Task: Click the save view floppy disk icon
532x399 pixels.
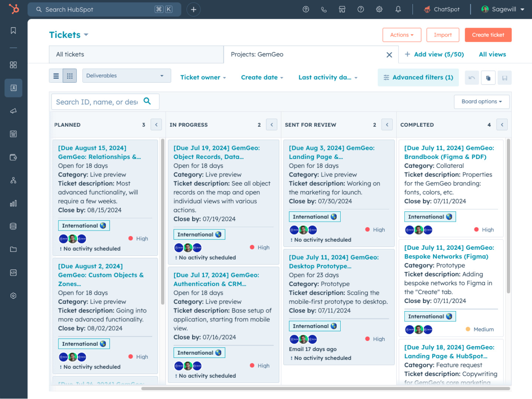Action: click(505, 78)
